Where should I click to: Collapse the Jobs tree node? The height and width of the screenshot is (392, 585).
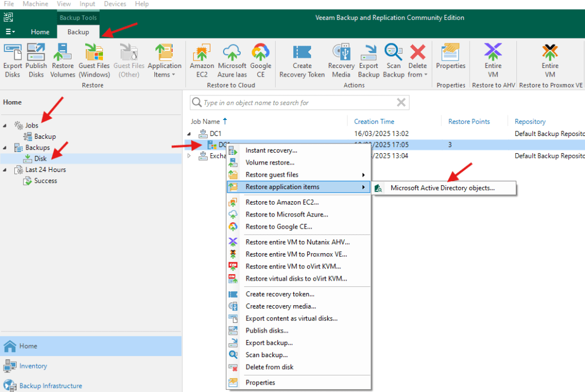pyautogui.click(x=6, y=126)
